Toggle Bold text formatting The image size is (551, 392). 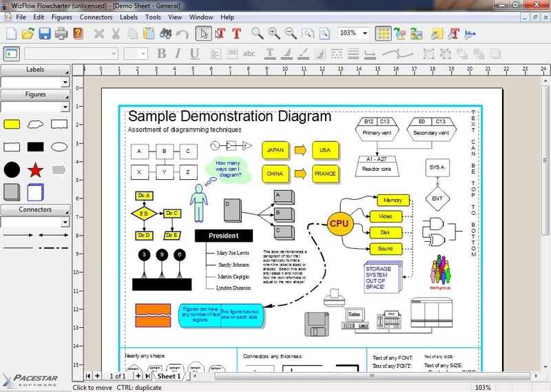(162, 54)
